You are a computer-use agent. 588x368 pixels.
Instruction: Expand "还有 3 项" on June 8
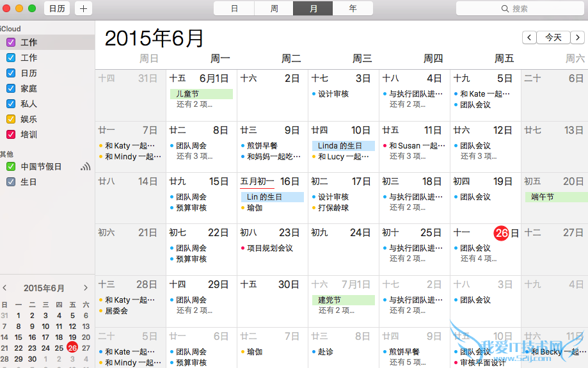[x=195, y=156]
